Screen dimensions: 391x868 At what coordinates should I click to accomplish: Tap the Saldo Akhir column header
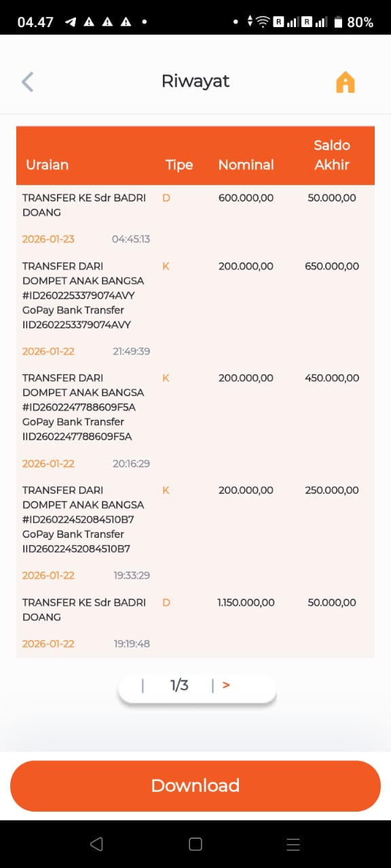332,155
